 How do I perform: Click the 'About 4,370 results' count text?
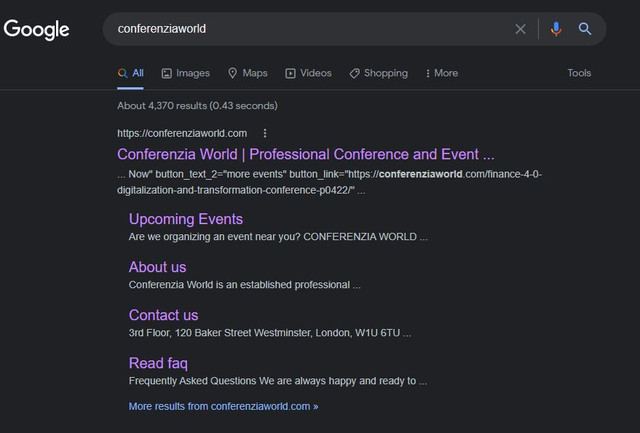pyautogui.click(x=197, y=106)
